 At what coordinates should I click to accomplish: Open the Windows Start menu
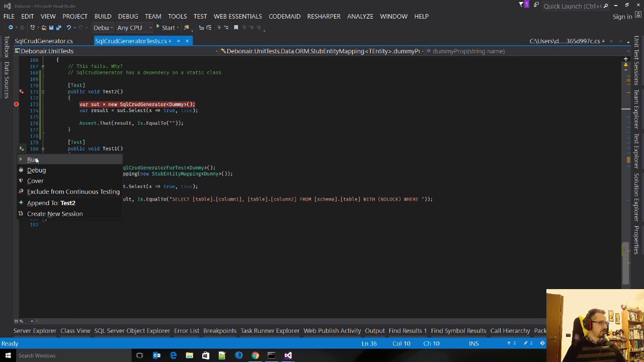tap(8, 355)
